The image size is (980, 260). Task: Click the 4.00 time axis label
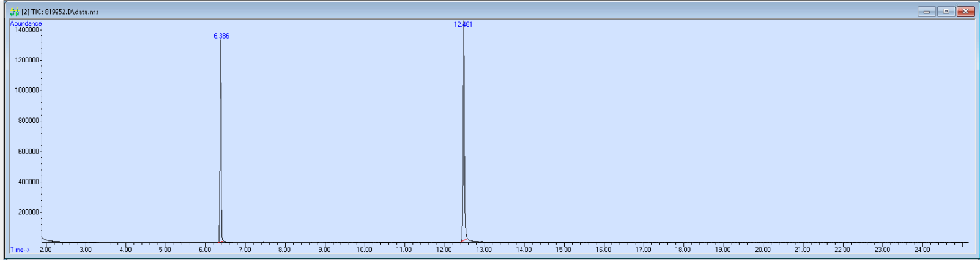click(125, 250)
